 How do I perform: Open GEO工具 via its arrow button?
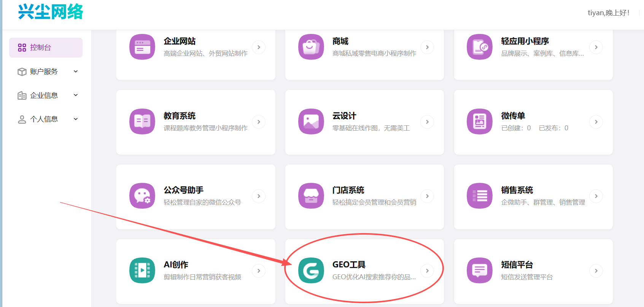(427, 271)
